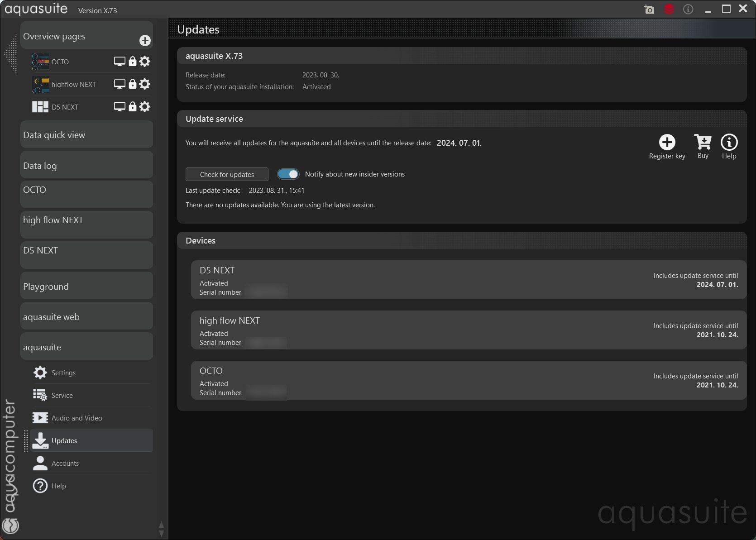The width and height of the screenshot is (756, 540).
Task: Click the sidebar scroll up arrow
Action: 161,525
